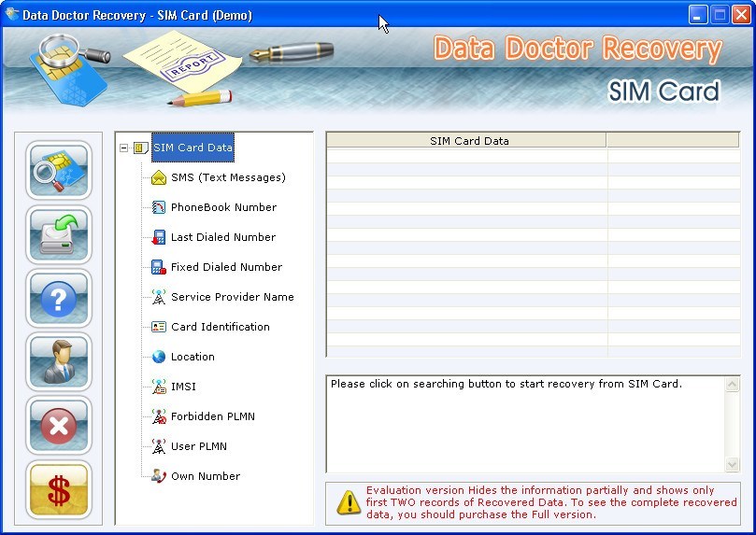This screenshot has height=535, width=756.
Task: Click the SIM Card Data column header
Action: pos(466,141)
